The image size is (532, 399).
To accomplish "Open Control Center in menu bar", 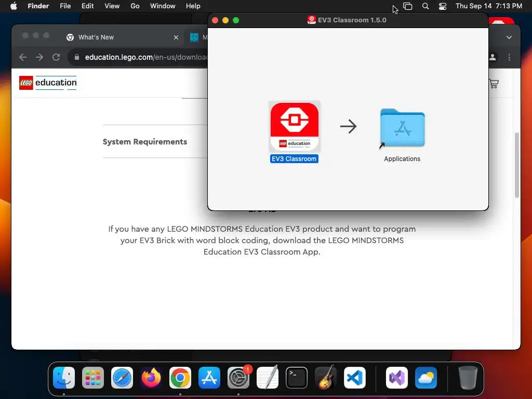I will [443, 6].
